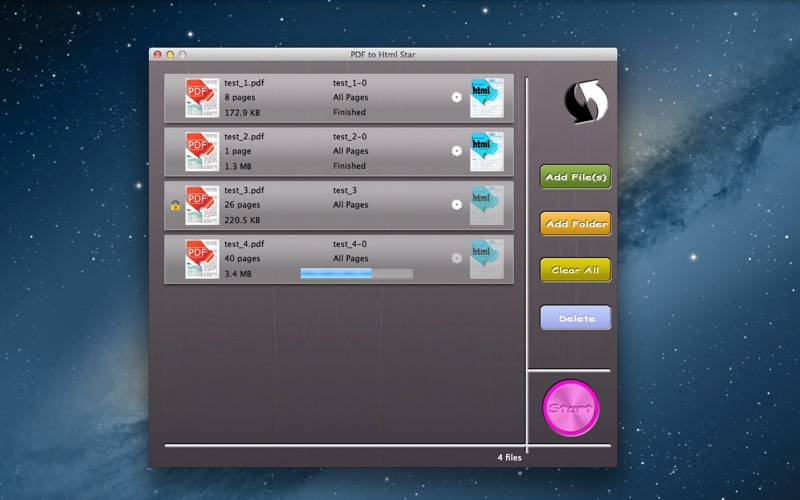Click the HTML output icon for test_4-0

487,259
